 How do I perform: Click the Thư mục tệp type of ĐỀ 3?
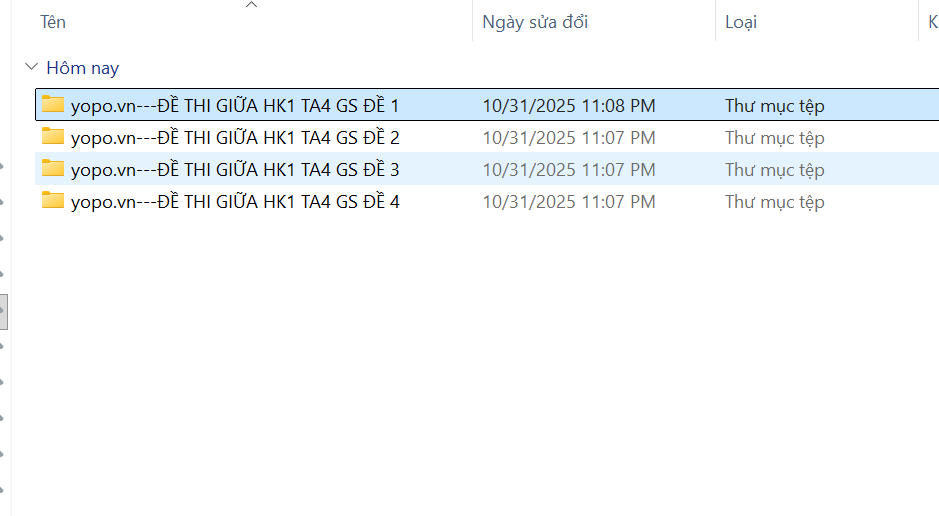pos(774,169)
